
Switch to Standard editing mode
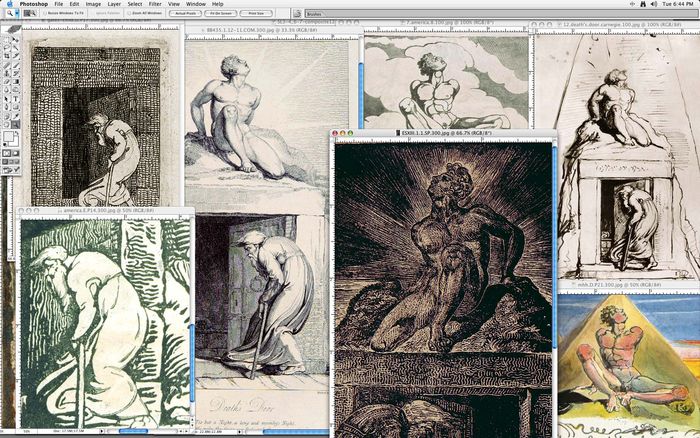7,153
